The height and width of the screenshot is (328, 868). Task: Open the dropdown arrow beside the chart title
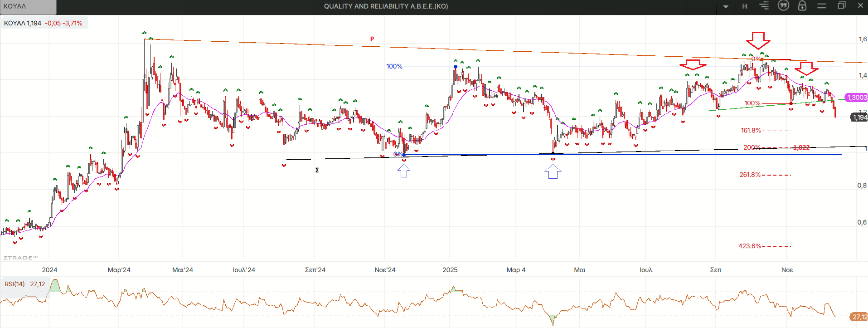pyautogui.click(x=726, y=7)
